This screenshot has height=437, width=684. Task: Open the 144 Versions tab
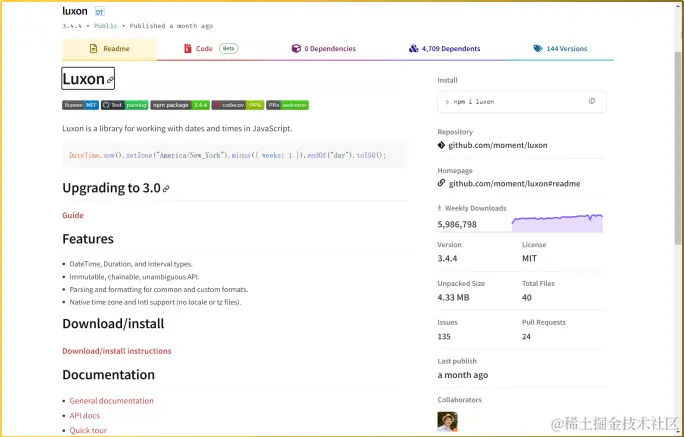click(560, 49)
